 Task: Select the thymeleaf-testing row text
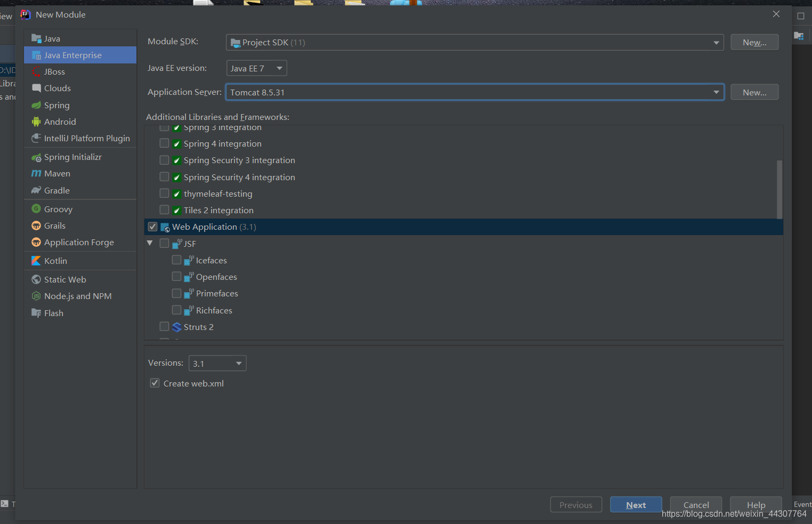(218, 194)
